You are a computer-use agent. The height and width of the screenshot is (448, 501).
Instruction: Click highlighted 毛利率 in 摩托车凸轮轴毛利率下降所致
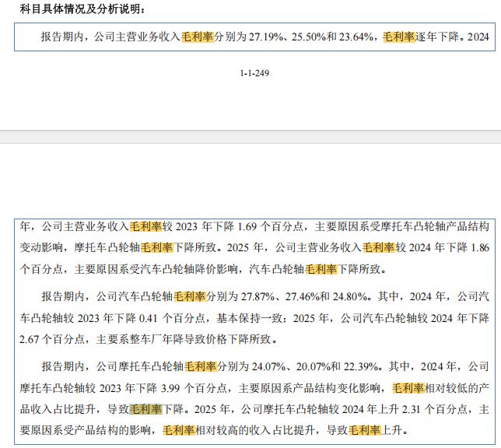click(157, 247)
